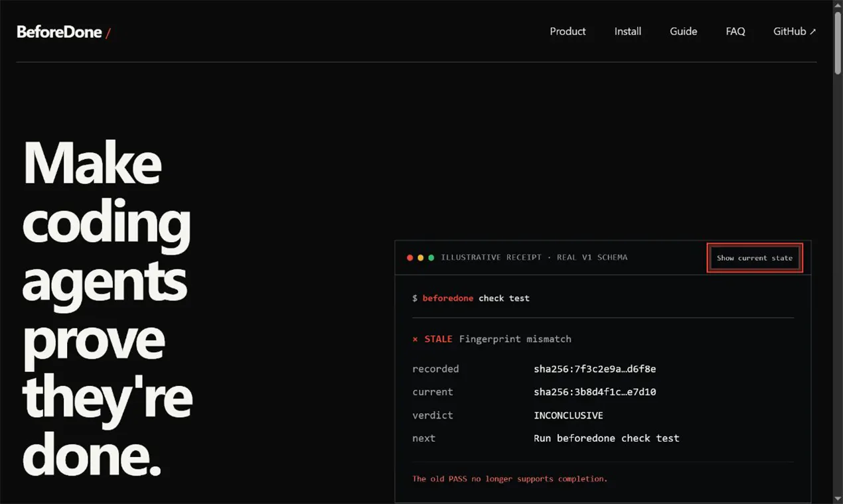Click the 'Make coding agents prove they're done.' headline
The height and width of the screenshot is (504, 843).
[x=108, y=310]
